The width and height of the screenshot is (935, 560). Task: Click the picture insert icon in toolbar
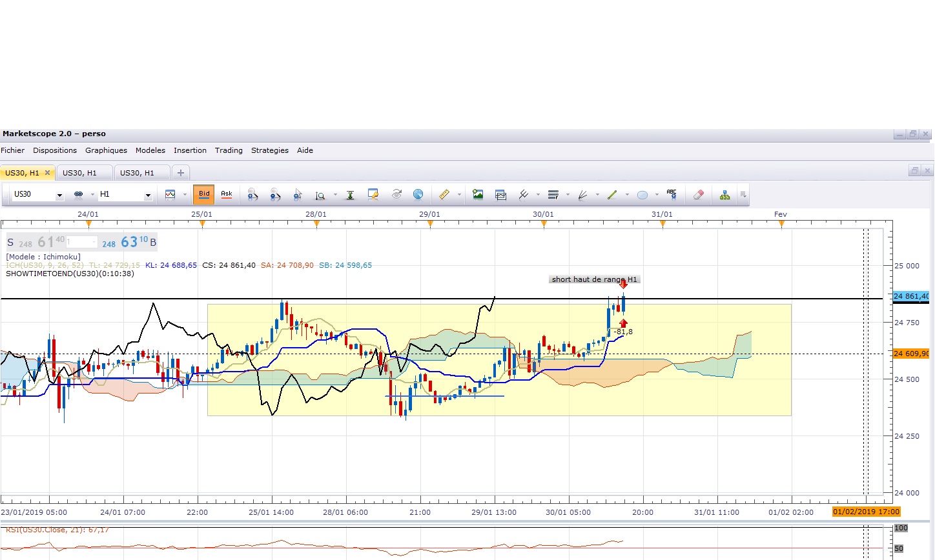[478, 194]
